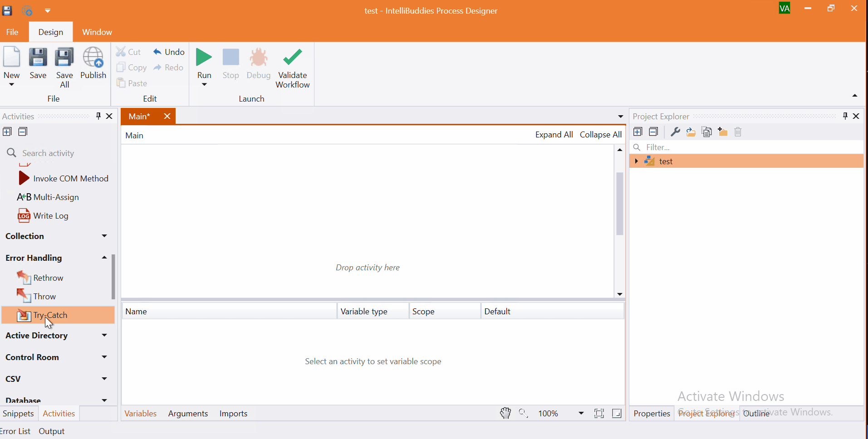Open the zoom percentage dropdown
The height and width of the screenshot is (439, 868).
coord(581,413)
